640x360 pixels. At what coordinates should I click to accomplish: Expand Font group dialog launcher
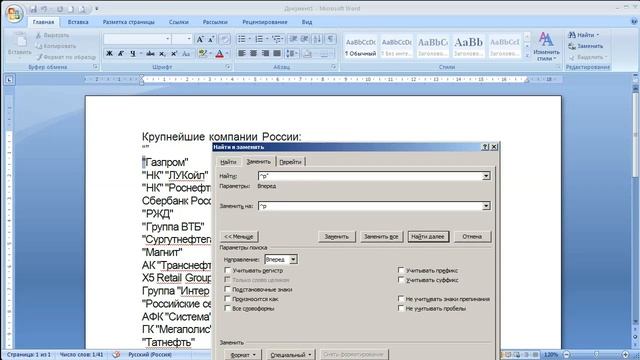(x=228, y=67)
